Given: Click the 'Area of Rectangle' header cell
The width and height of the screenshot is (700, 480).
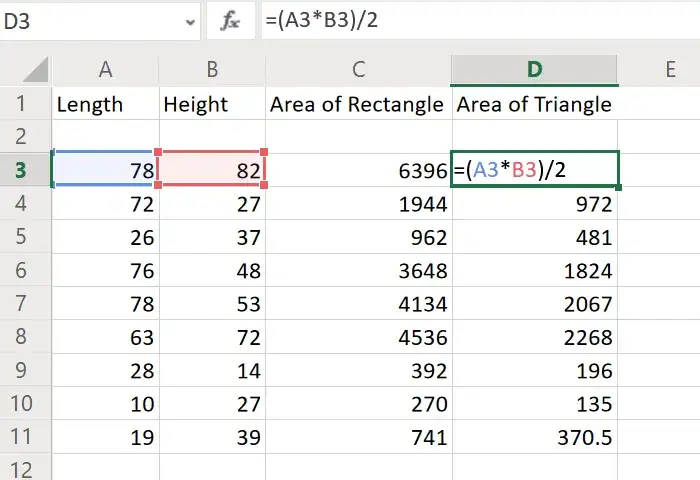Looking at the screenshot, I should click(357, 104).
